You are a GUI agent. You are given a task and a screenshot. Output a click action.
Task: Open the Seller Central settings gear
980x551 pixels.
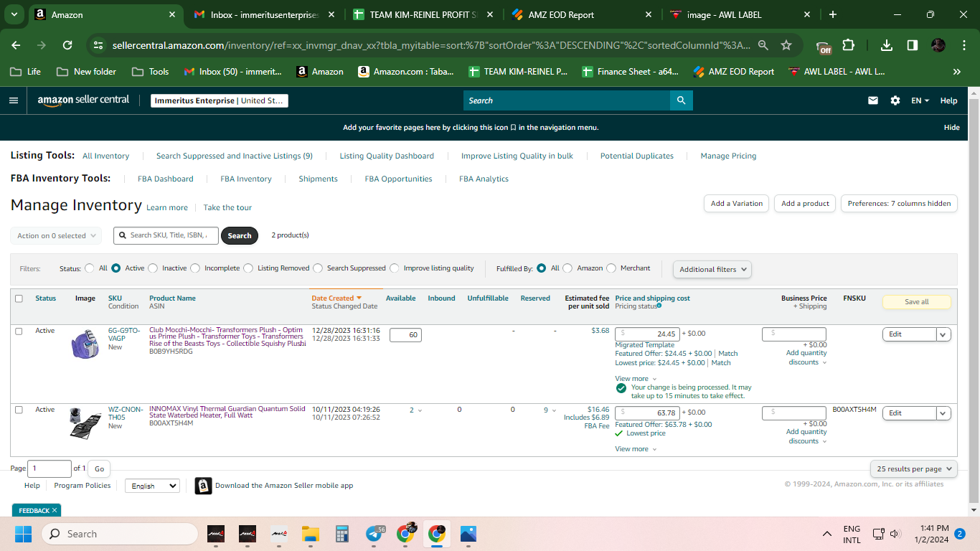pos(895,100)
